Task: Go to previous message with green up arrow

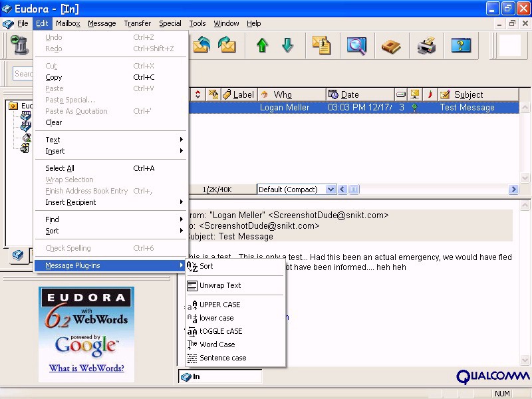Action: (x=262, y=45)
